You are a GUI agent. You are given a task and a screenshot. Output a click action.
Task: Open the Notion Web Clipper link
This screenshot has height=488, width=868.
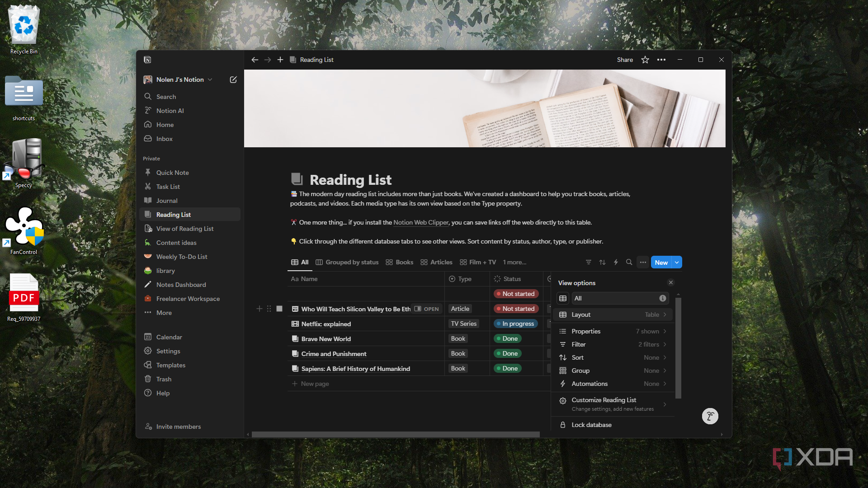pos(421,222)
